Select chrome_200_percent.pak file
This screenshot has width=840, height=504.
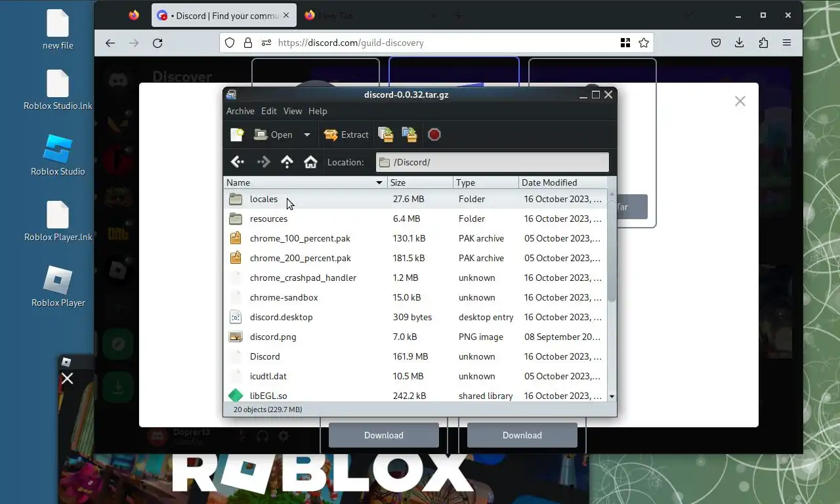click(x=415, y=258)
